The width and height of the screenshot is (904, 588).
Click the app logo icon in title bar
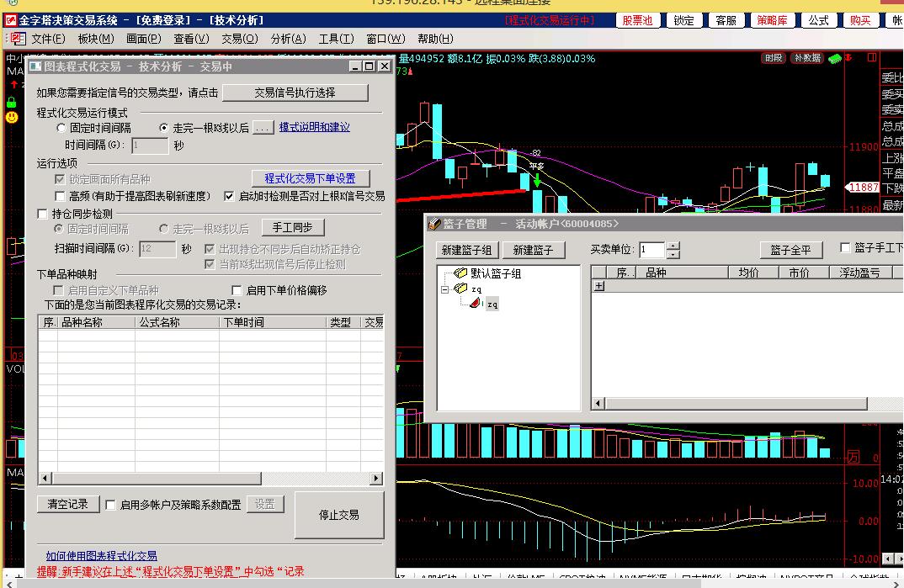coord(10,21)
